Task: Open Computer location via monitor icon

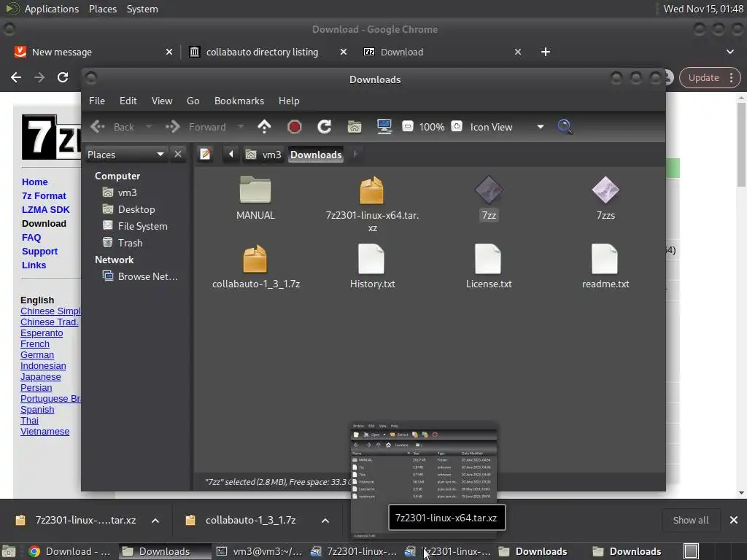Action: (x=384, y=127)
